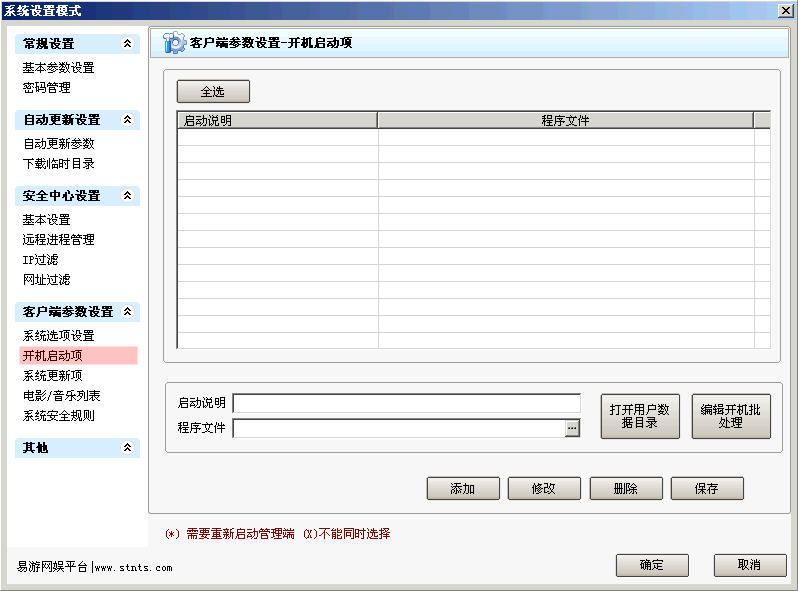Image resolution: width=798 pixels, height=591 pixels.
Task: Collapse the 自动更新设置 section chevron
Action: point(127,120)
